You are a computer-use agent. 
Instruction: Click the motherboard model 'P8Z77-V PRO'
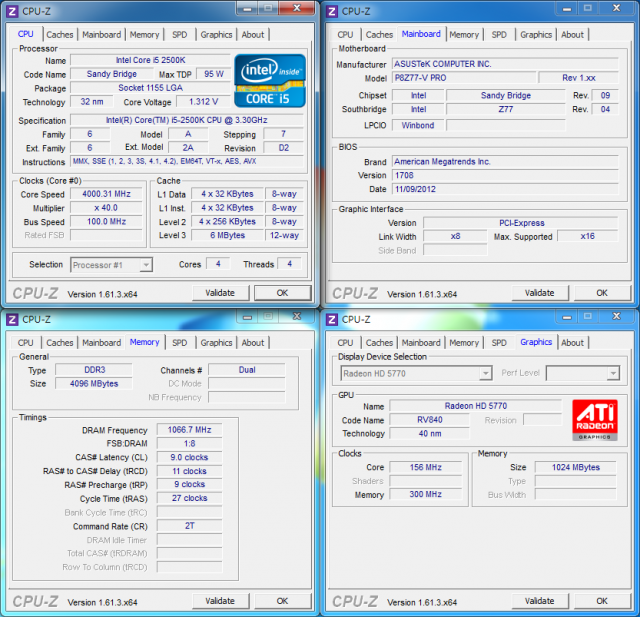[464, 78]
